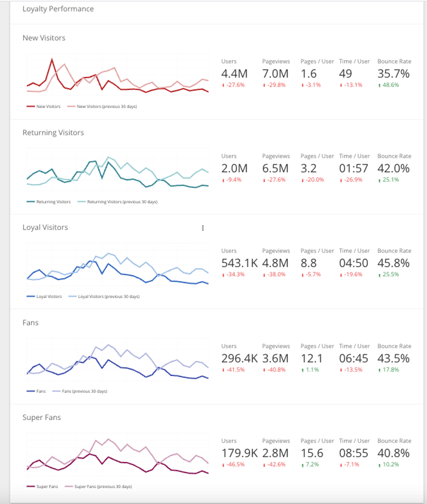Click the up arrow beside Super Fans 7.2%

point(302,465)
